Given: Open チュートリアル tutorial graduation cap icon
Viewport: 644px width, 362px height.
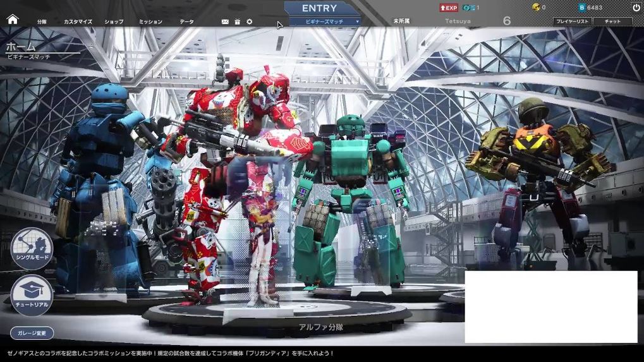Looking at the screenshot, I should tap(32, 295).
